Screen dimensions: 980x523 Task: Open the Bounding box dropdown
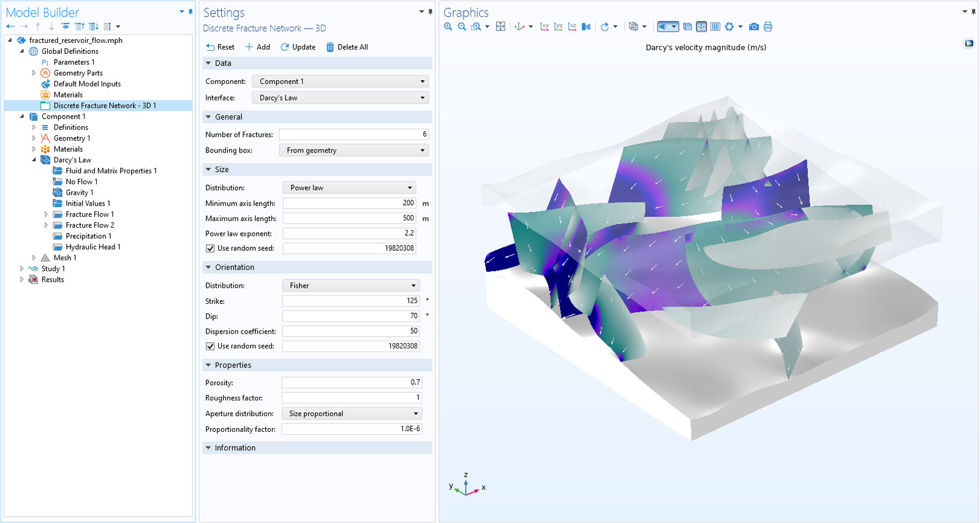353,151
